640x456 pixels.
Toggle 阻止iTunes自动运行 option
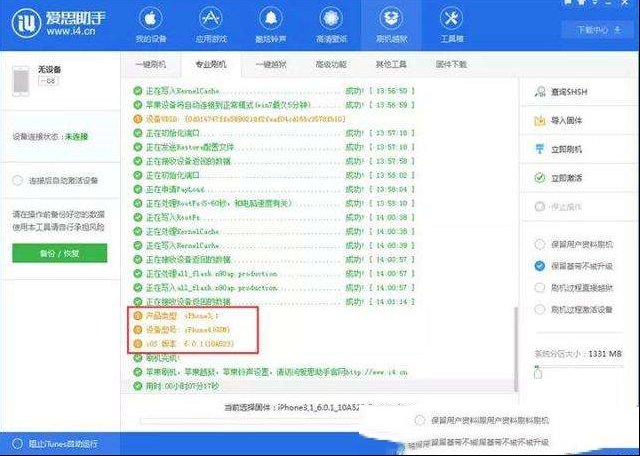[17, 444]
